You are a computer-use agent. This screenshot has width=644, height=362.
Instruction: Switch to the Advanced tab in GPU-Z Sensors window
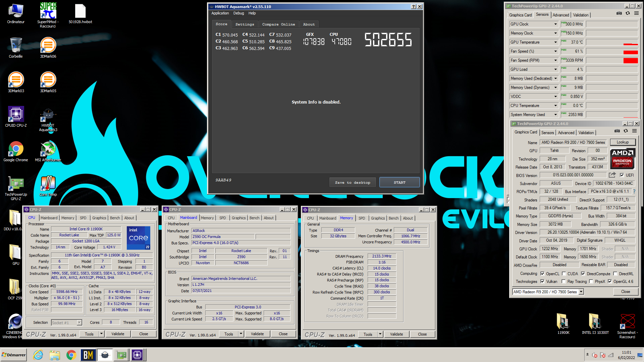[560, 15]
